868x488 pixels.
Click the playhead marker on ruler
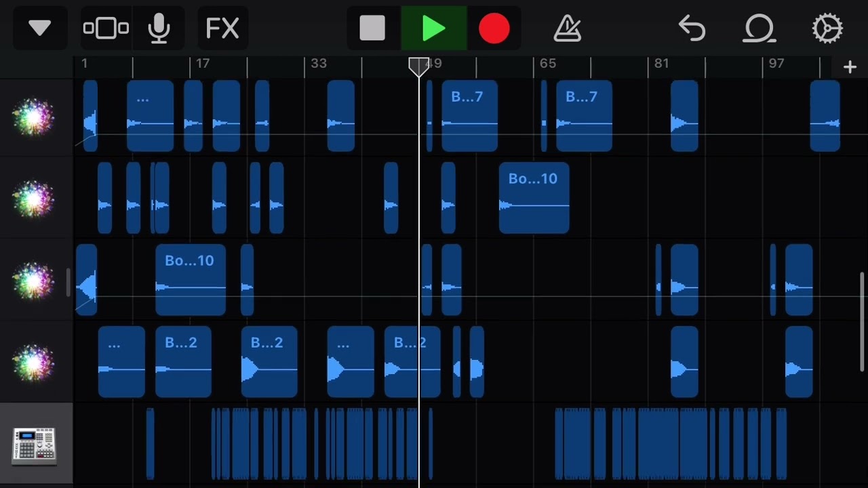tap(418, 66)
